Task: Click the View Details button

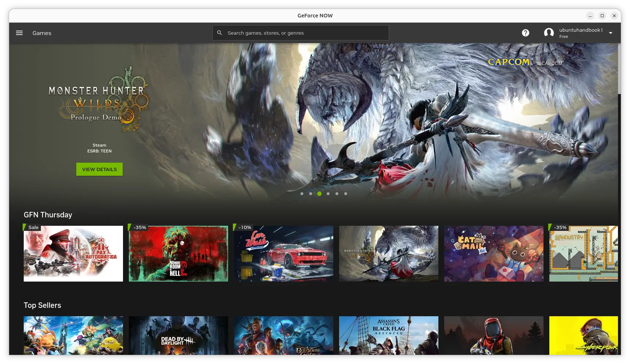Action: [x=99, y=169]
